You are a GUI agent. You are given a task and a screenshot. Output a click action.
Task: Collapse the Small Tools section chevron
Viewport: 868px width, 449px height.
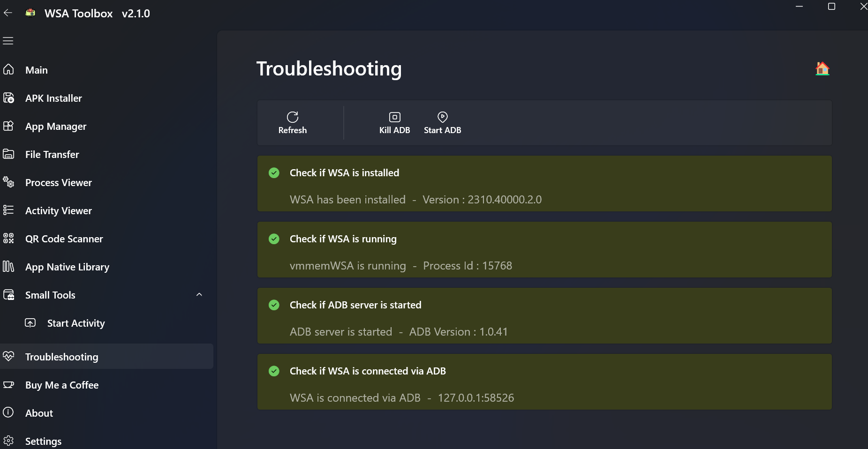[199, 295]
